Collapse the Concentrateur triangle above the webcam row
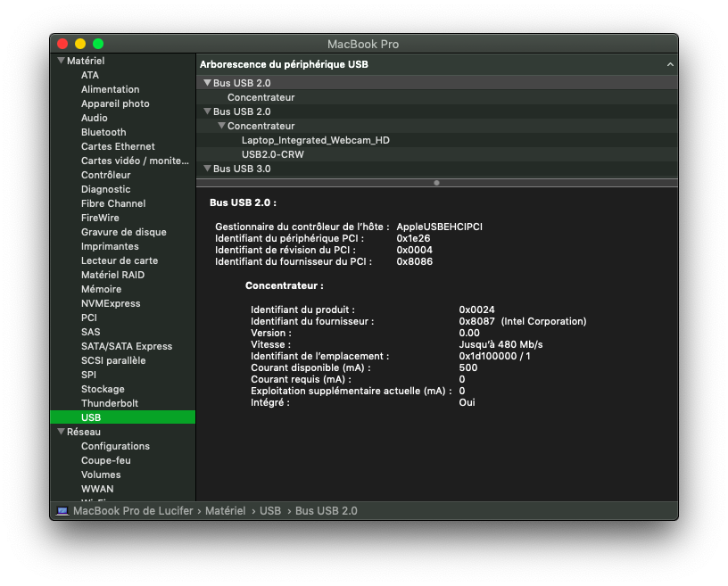This screenshot has height=586, width=728. tap(221, 126)
